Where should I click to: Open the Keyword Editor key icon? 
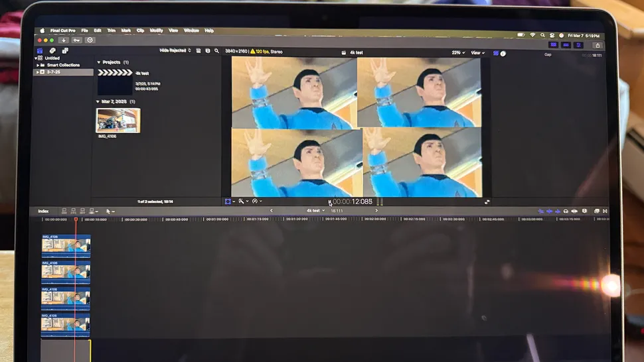click(x=76, y=40)
